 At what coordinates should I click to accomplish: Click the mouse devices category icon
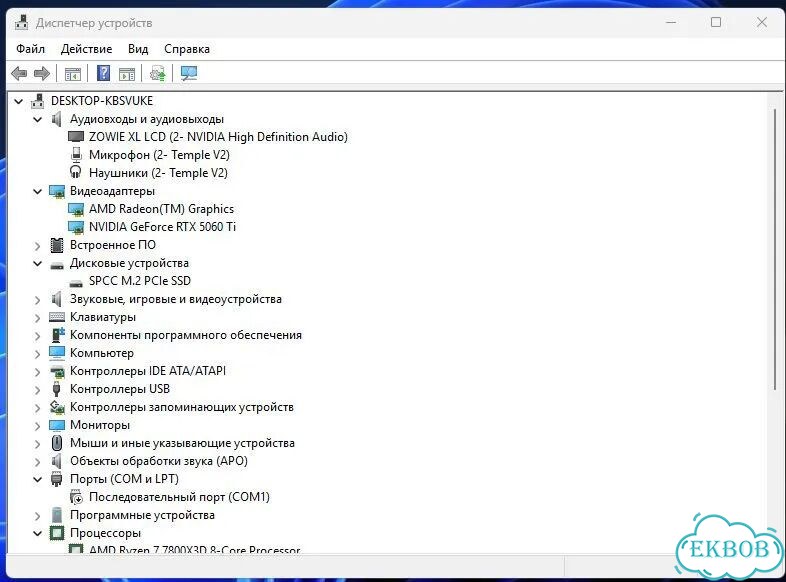[x=57, y=443]
